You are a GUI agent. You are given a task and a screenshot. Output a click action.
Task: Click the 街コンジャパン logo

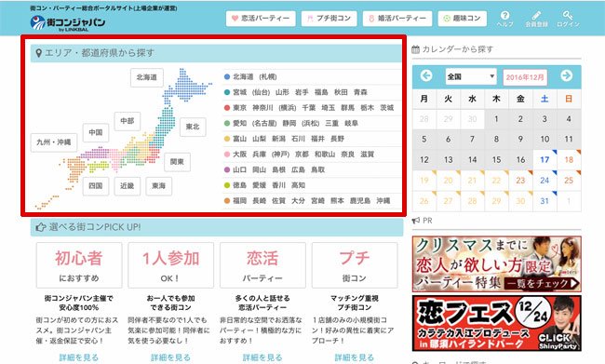pyautogui.click(x=68, y=23)
